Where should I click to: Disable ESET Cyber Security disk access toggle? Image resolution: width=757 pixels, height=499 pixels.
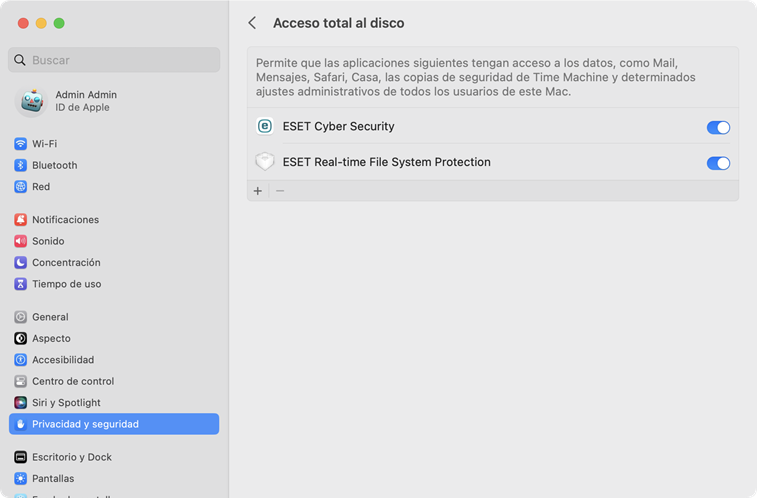[x=718, y=128]
